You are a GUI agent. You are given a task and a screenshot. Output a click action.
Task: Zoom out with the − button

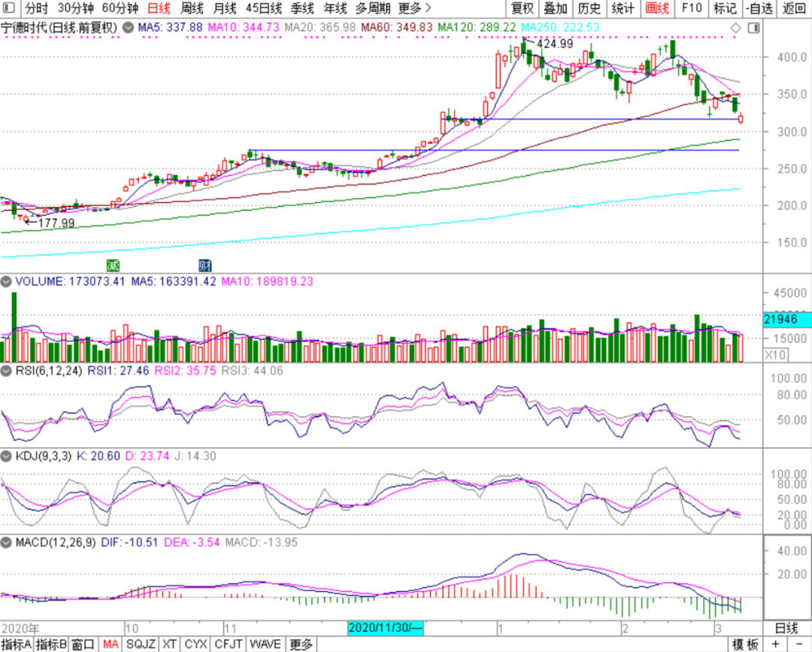click(x=799, y=644)
